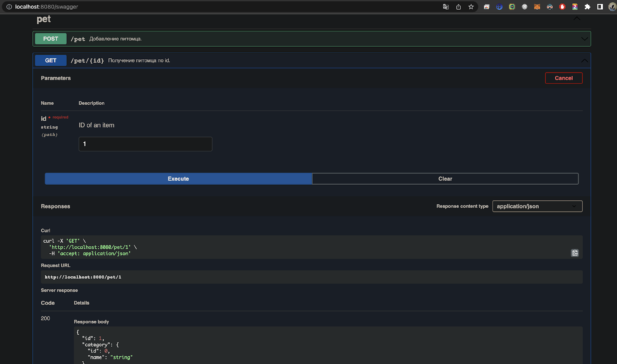
Task: Expand the POST /pet operation
Action: [x=584, y=39]
